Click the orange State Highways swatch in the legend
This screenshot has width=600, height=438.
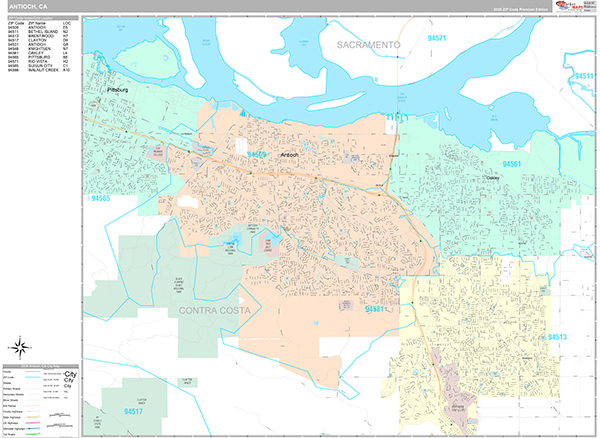(x=33, y=417)
